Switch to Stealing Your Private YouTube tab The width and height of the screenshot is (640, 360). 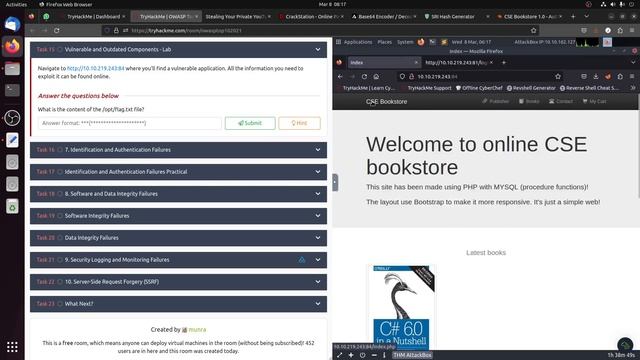pyautogui.click(x=238, y=17)
